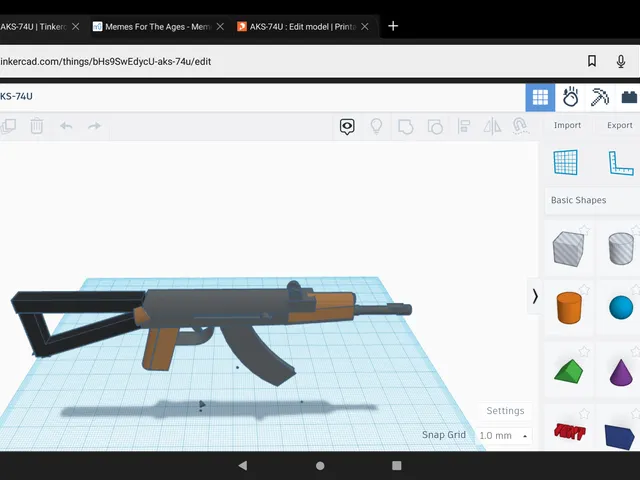Click the Align tool icon

tap(464, 127)
